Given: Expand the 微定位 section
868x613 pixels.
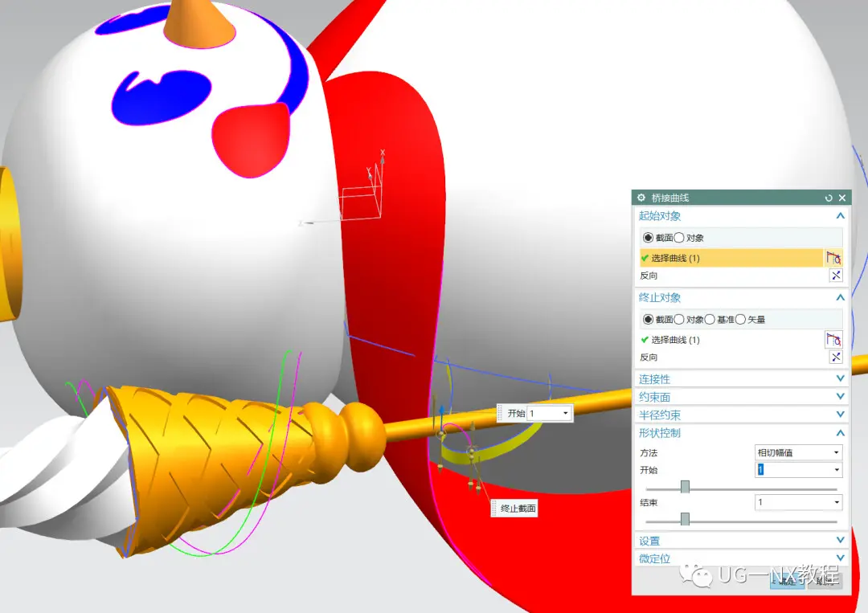Looking at the screenshot, I should pyautogui.click(x=841, y=558).
